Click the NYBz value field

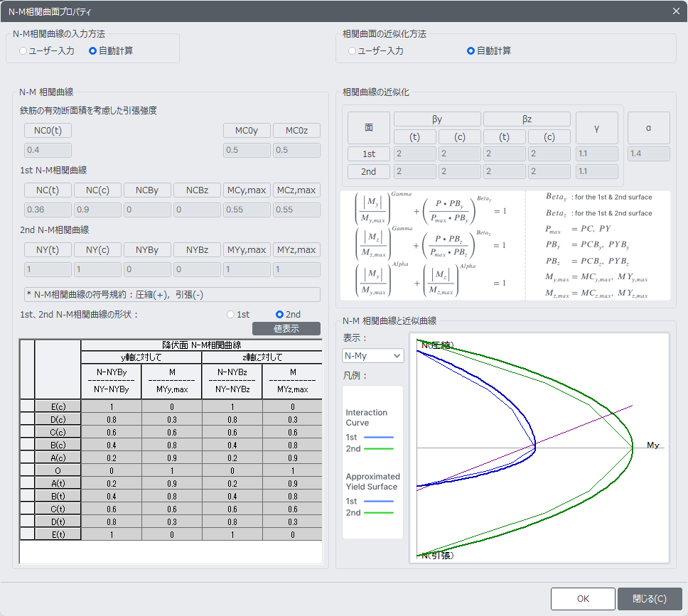pyautogui.click(x=197, y=269)
